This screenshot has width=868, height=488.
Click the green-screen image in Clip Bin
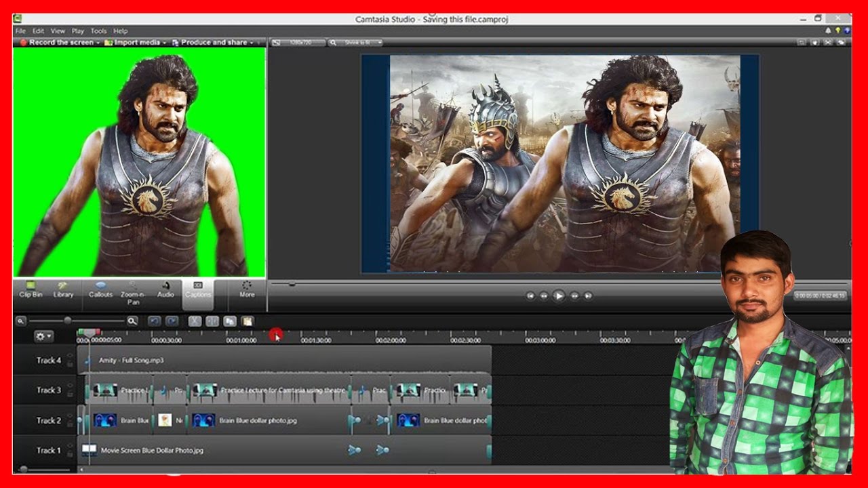coord(140,163)
